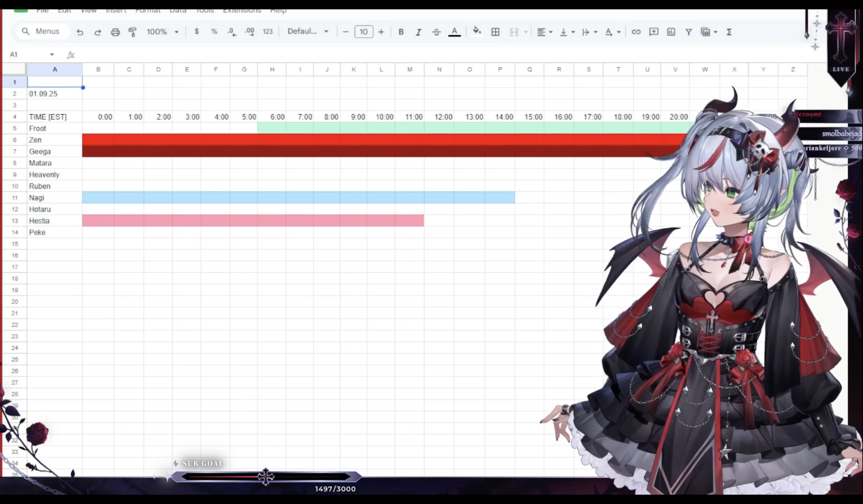Select the 01.09.25 date cell
Screen dimensions: 863x504
pos(55,94)
